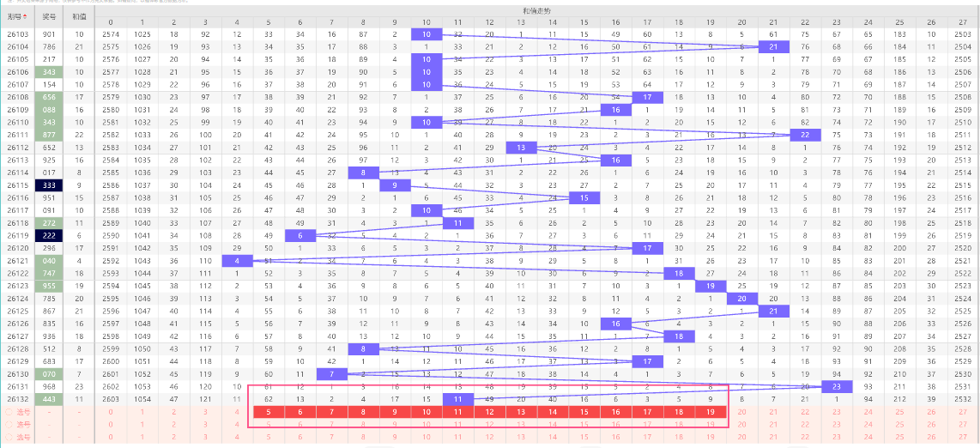980x448 pixels.
Task: Click the dark 222 prize number cell
Action: pyautogui.click(x=48, y=235)
